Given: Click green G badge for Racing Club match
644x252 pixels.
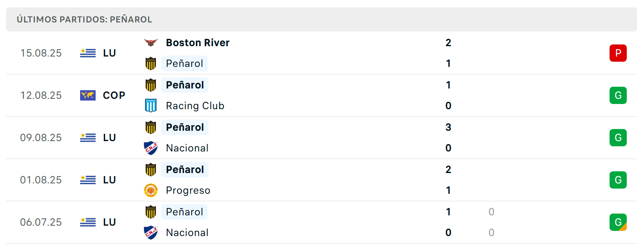Looking at the screenshot, I should click(618, 95).
